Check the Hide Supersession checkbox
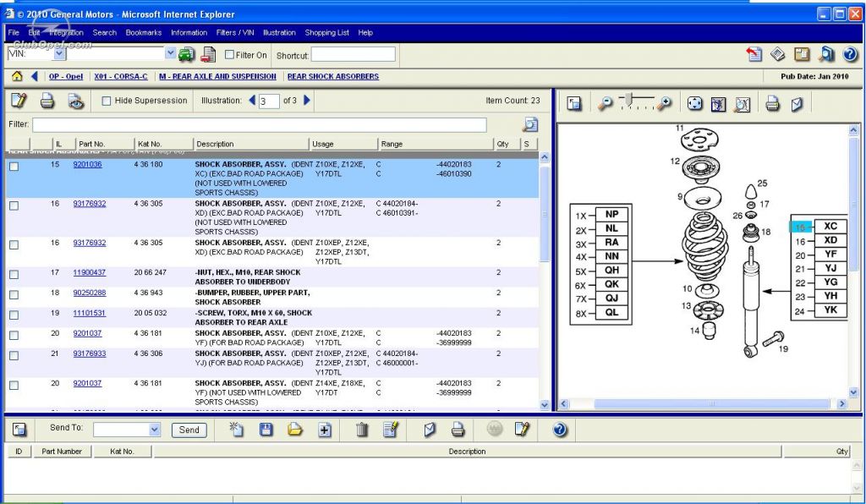This screenshot has height=504, width=866. point(107,101)
